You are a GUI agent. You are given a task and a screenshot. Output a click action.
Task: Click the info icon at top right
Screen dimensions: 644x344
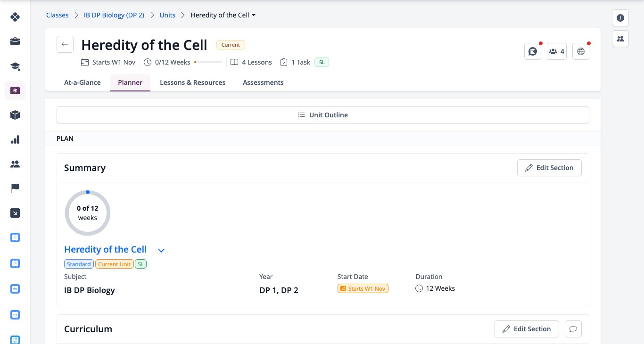tap(620, 18)
